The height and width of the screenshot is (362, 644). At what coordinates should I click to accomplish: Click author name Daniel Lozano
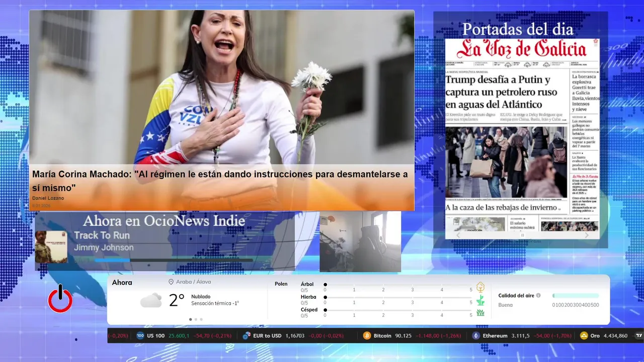48,198
